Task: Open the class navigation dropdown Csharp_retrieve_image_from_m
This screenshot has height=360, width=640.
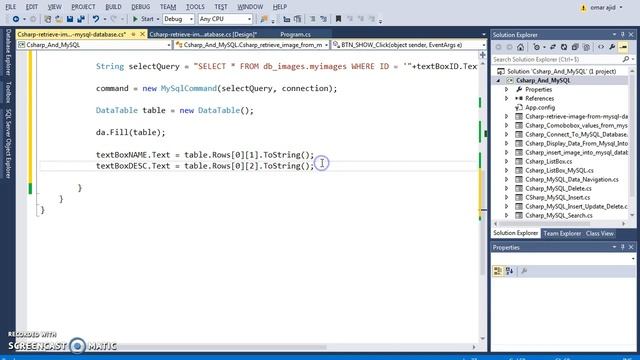Action: point(326,45)
